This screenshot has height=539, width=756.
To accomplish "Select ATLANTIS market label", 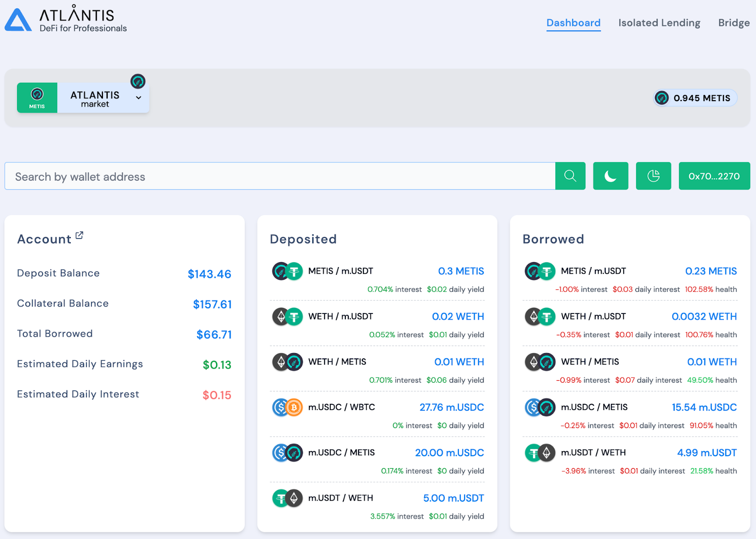I will (95, 99).
